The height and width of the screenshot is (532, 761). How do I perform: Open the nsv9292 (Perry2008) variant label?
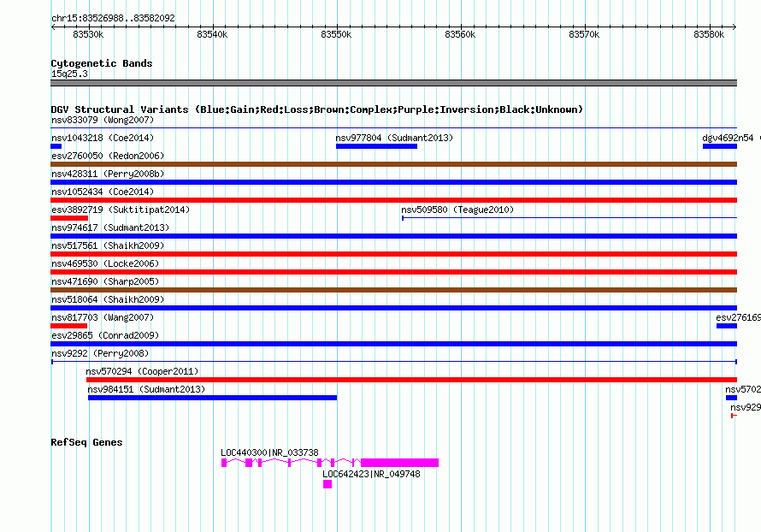[100, 353]
